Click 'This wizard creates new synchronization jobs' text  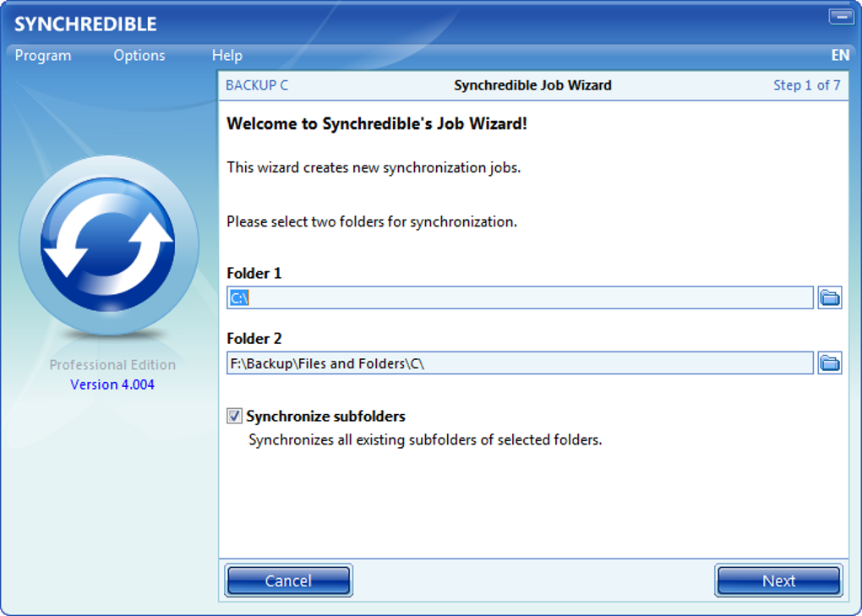point(374,167)
